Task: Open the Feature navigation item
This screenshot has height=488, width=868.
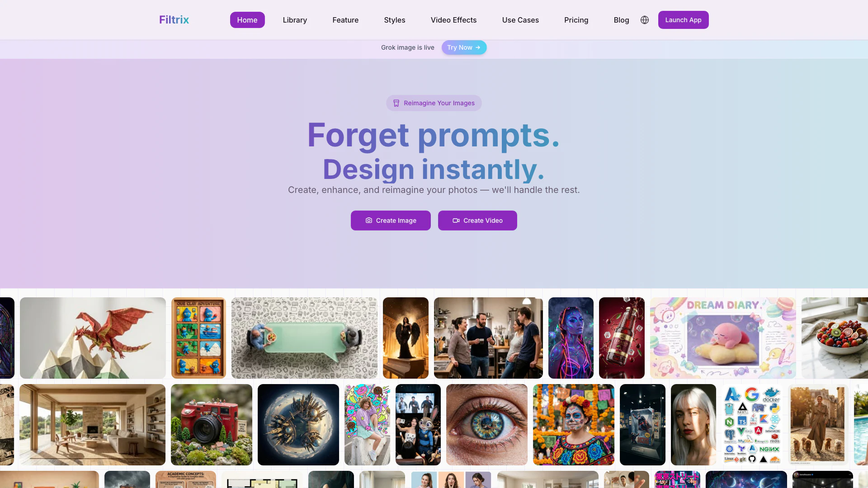Action: tap(345, 20)
